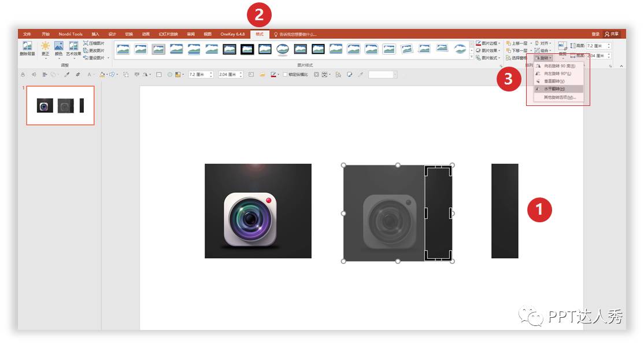This screenshot has width=644, height=345.
Task: Toggle the 锁定纵横比 lock aspect checkbox
Action: coord(285,75)
